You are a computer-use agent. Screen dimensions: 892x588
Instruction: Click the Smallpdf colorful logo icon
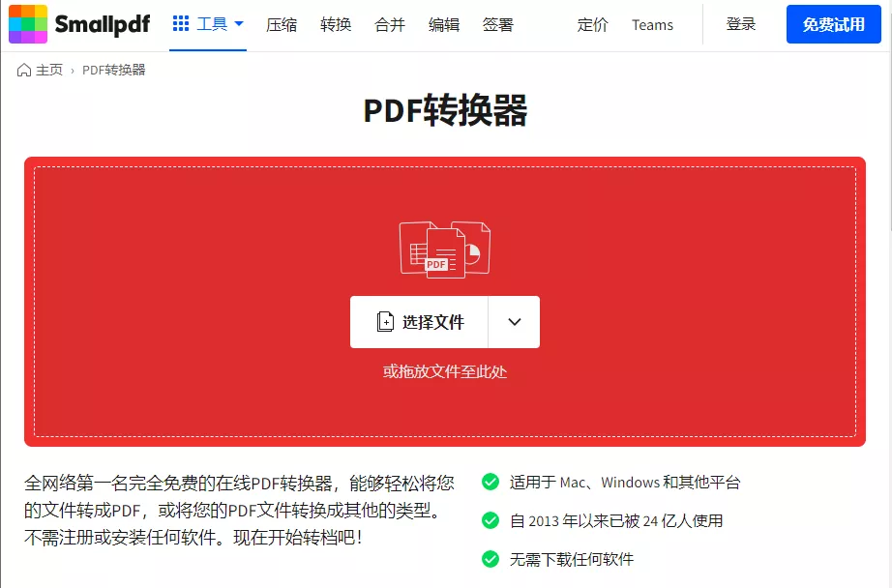[28, 24]
